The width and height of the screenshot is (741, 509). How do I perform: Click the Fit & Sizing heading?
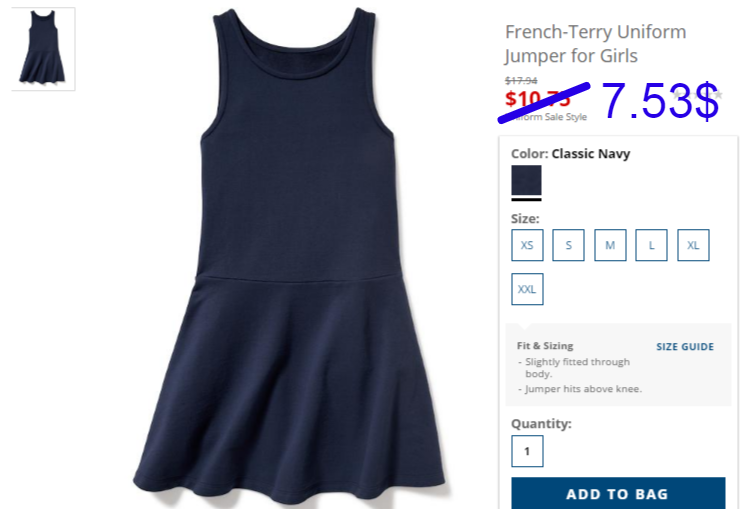(x=545, y=345)
